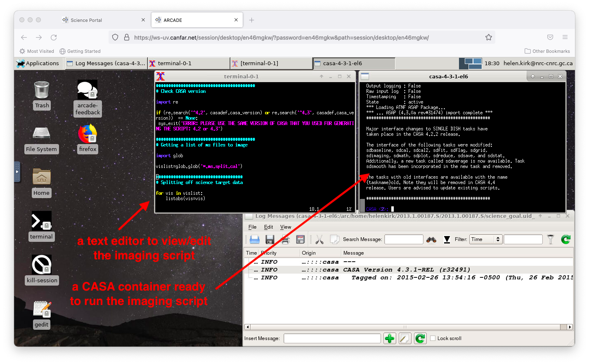
Task: Click the Time column header
Action: [x=251, y=253]
